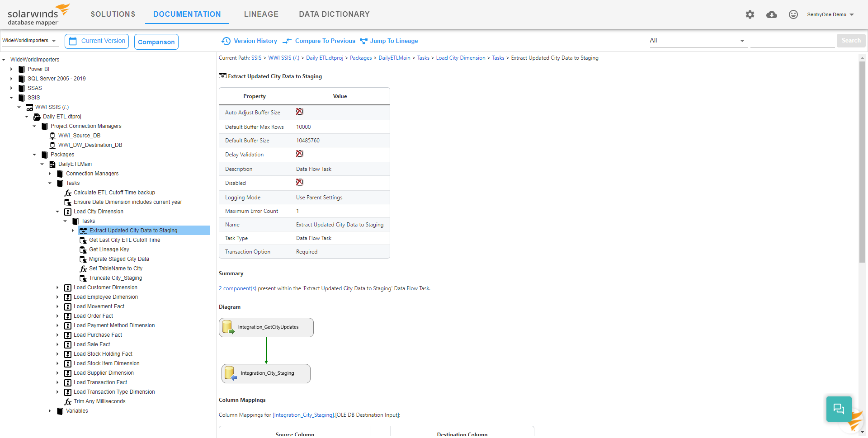The width and height of the screenshot is (868, 438).
Task: Expand Extract Updated City Data to Staging
Action: pyautogui.click(x=73, y=231)
